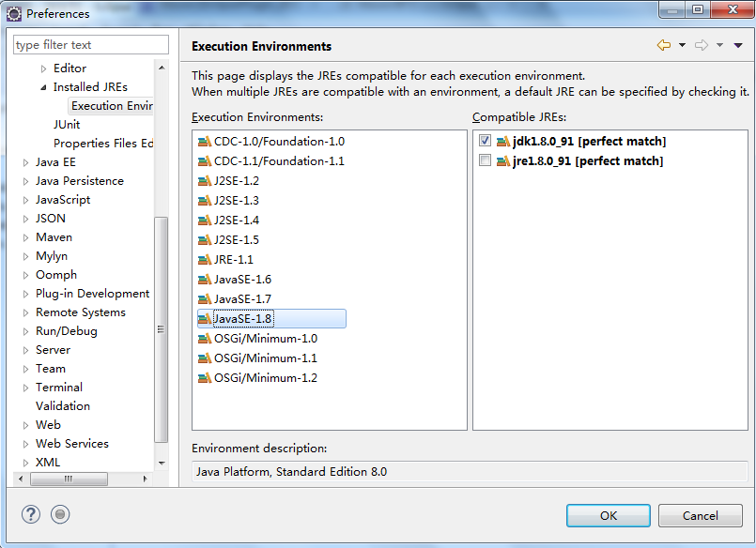
Task: Uncheck the jdk1.8.0_91 default JRE checkbox
Action: pyautogui.click(x=485, y=141)
